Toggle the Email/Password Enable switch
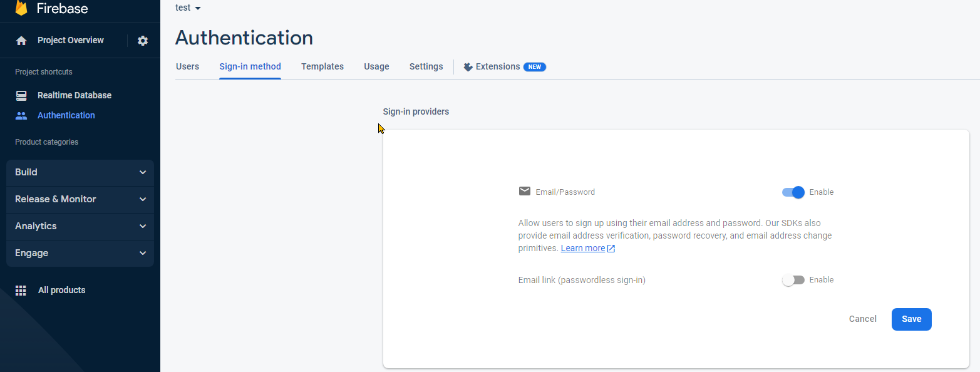This screenshot has width=980, height=372. coord(793,192)
